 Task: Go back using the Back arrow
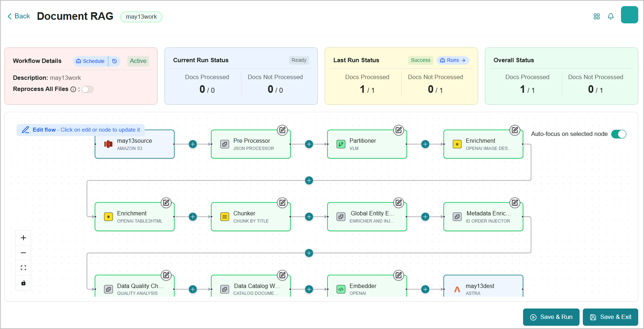click(x=18, y=16)
